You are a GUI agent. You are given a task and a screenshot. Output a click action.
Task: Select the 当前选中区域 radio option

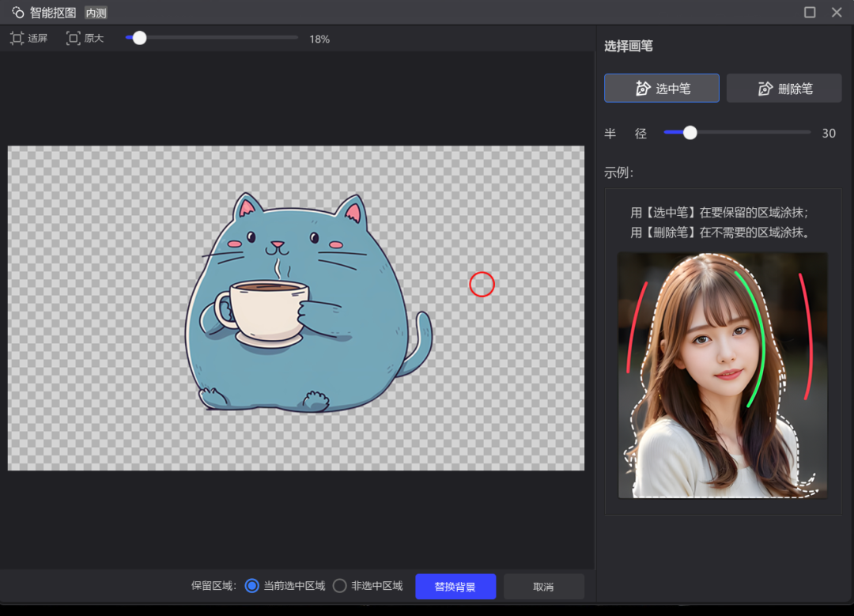tap(252, 586)
